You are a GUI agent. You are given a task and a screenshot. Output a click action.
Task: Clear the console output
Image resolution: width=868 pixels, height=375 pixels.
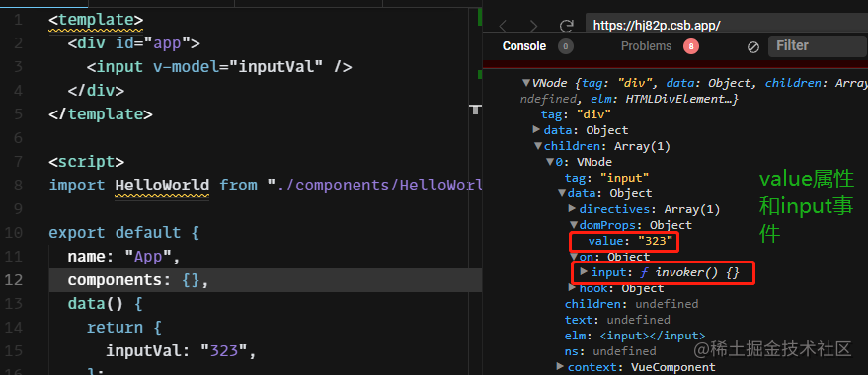(x=753, y=47)
